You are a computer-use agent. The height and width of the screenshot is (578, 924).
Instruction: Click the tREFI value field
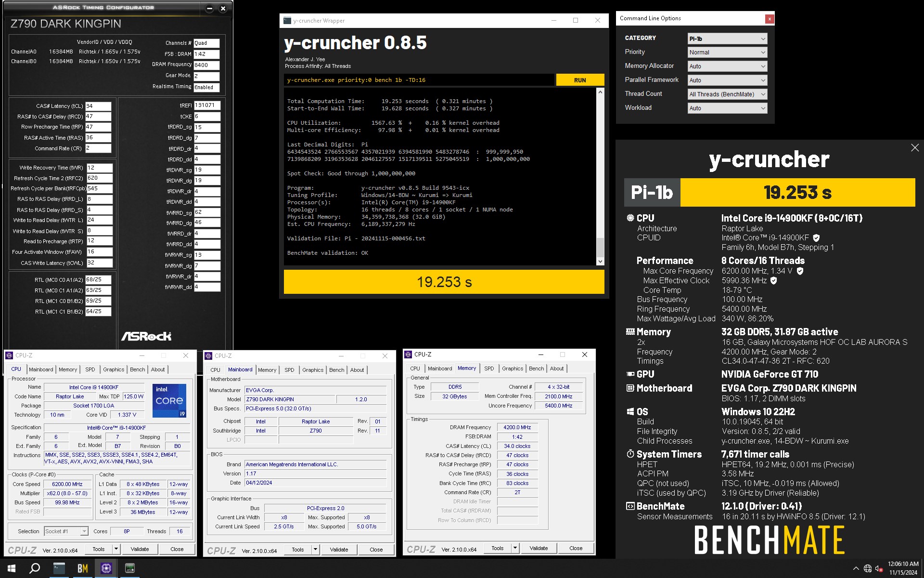(207, 105)
